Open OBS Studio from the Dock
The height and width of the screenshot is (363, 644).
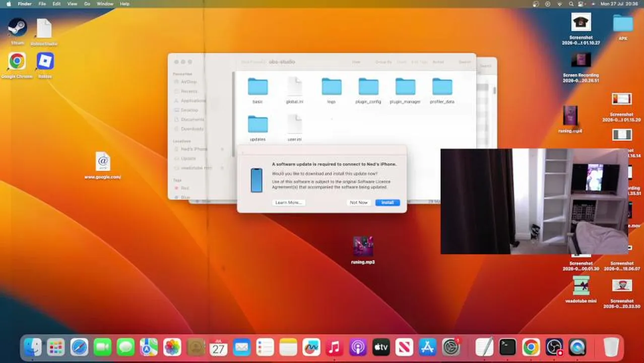point(554,347)
